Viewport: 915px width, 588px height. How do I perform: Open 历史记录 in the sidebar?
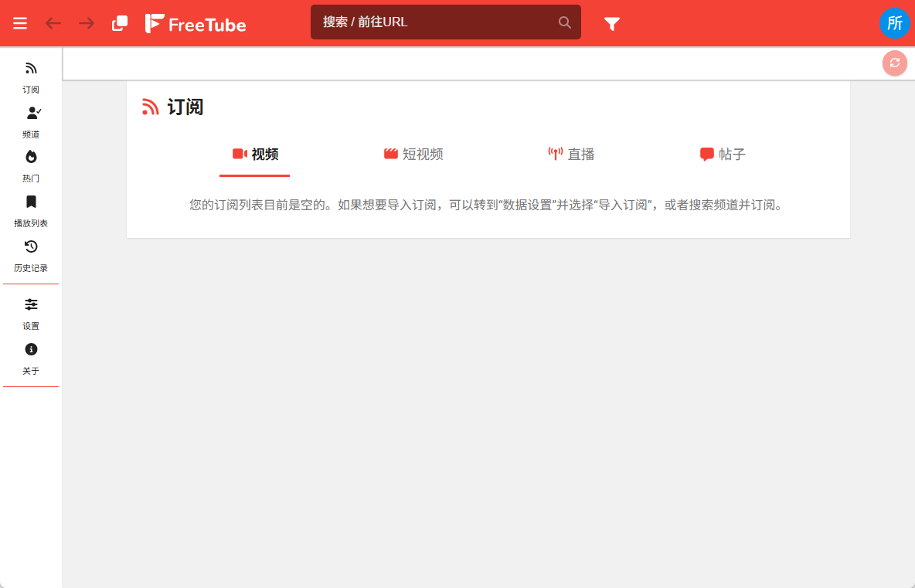point(31,256)
